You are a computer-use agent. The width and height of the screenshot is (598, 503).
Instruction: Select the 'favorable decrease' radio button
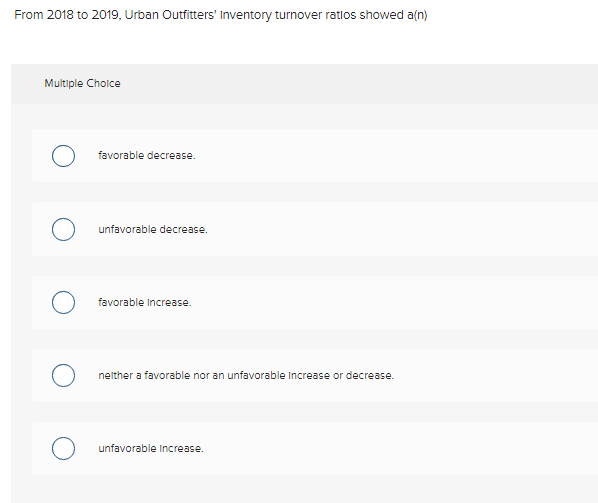point(63,156)
